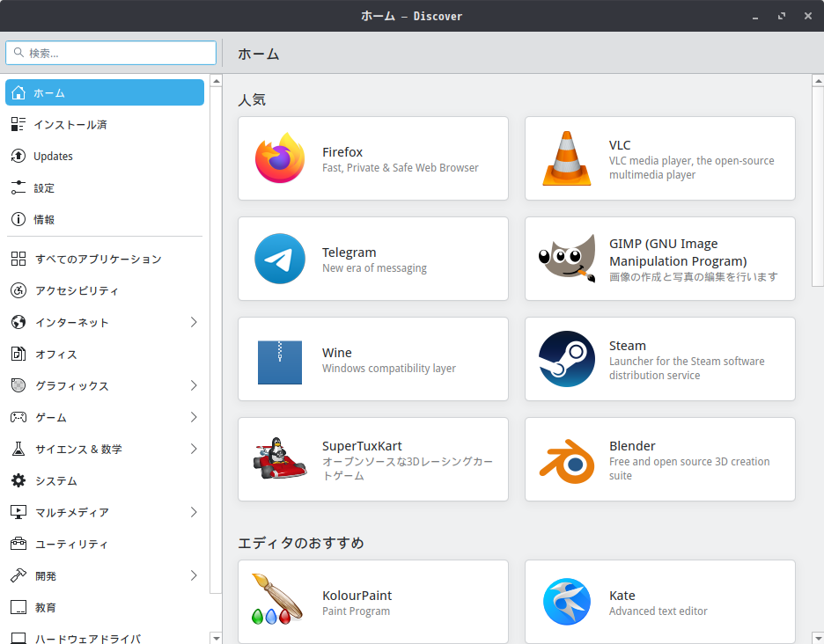This screenshot has height=644, width=824.
Task: Click 'GIMP (GNU Image Manipulation Program)' title
Action: point(678,252)
